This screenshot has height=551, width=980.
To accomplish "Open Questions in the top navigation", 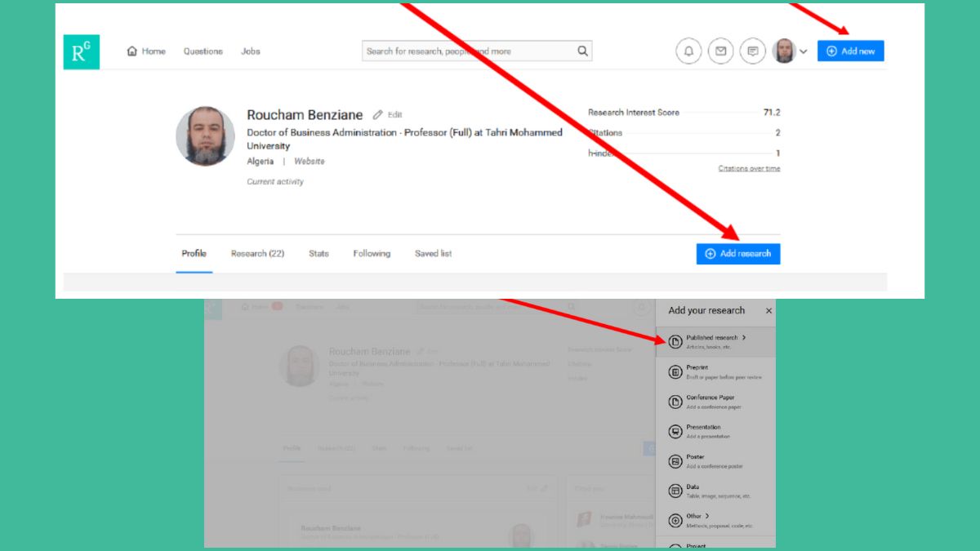I will 203,51.
